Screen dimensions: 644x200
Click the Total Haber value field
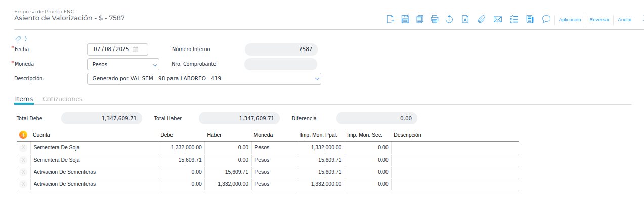coord(239,118)
